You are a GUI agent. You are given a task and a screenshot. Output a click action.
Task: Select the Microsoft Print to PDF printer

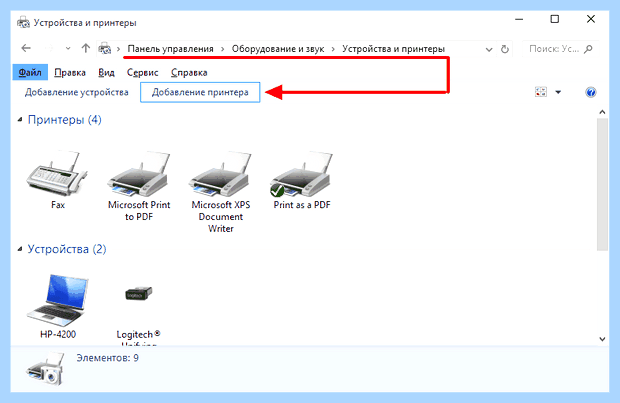point(139,174)
